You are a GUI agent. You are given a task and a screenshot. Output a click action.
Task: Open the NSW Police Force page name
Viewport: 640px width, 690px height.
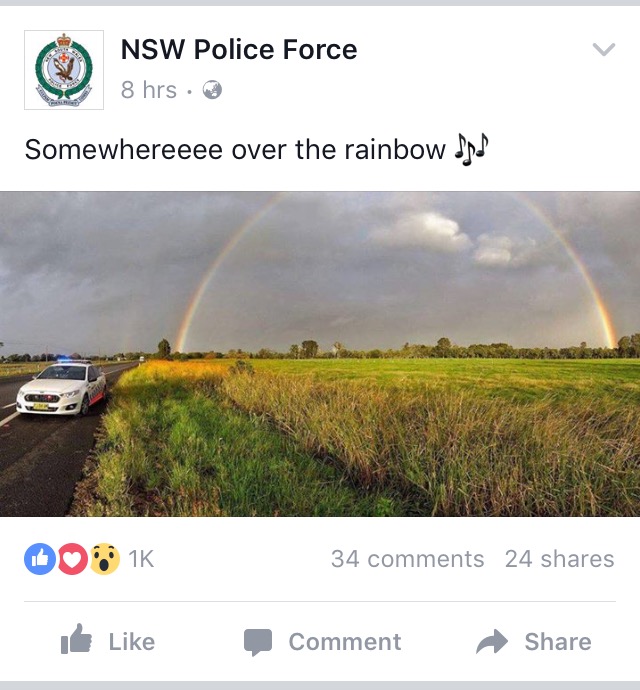(x=239, y=49)
